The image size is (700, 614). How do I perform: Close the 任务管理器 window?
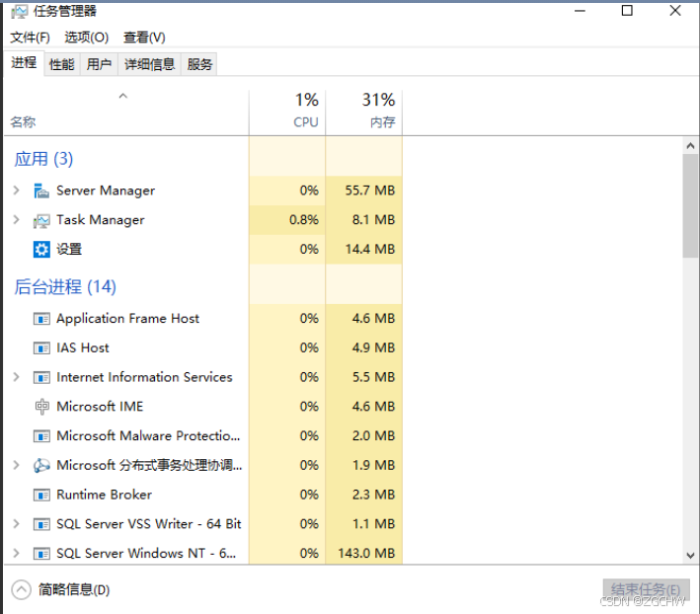pyautogui.click(x=675, y=10)
